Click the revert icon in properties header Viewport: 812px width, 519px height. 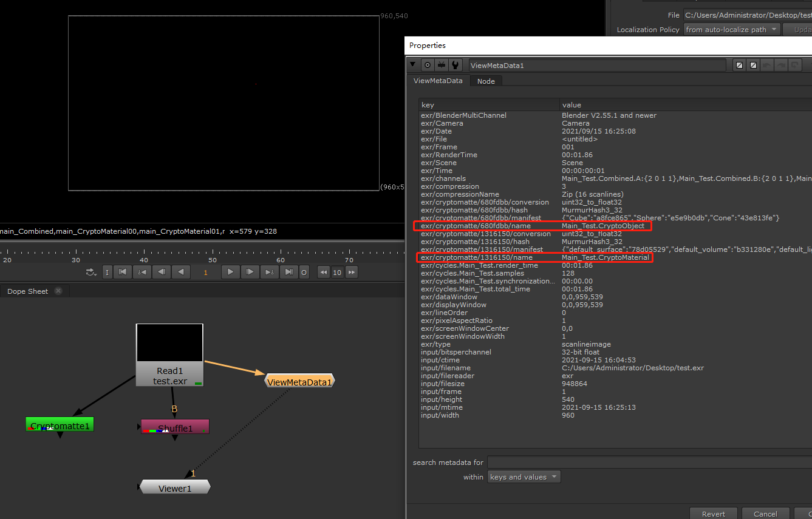[x=795, y=65]
